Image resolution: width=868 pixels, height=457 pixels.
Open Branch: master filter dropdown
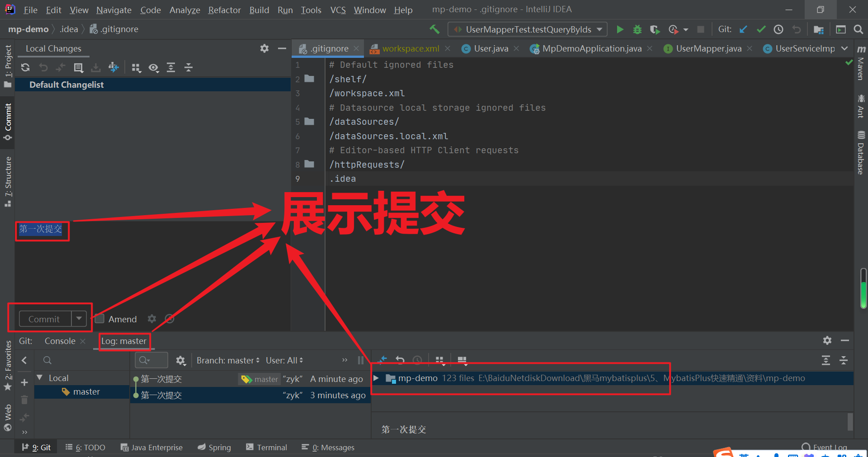tap(228, 360)
